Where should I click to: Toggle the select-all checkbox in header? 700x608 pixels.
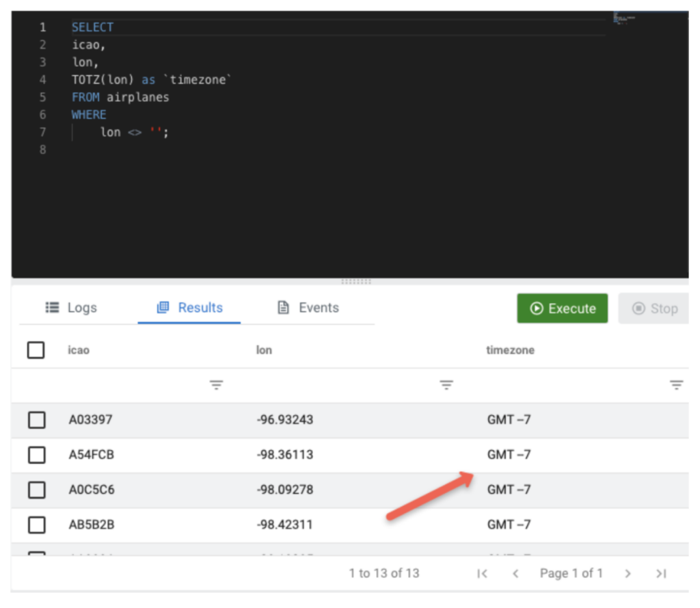pos(36,350)
